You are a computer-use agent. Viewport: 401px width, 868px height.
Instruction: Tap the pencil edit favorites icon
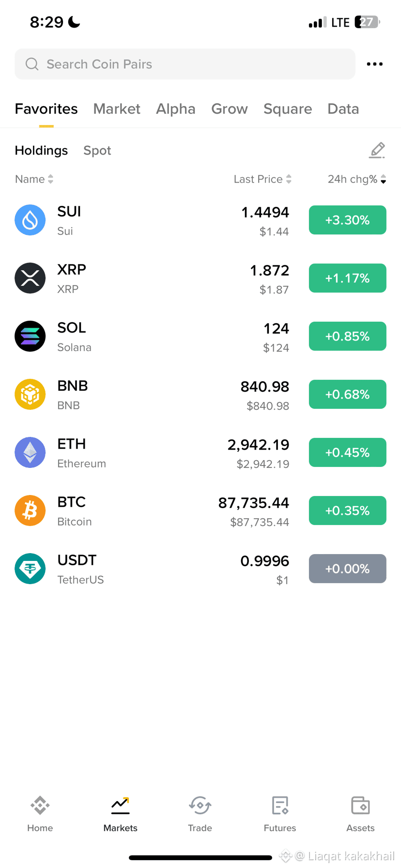[x=377, y=150]
